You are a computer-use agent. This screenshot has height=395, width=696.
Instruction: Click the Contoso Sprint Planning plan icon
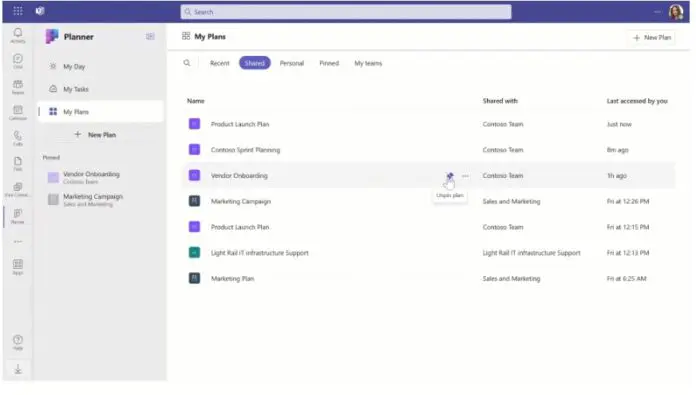point(194,150)
